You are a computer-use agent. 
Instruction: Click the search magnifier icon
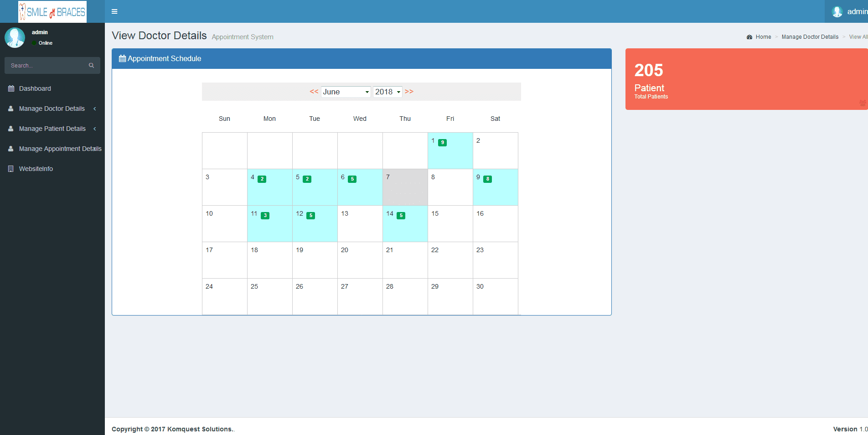tap(91, 66)
